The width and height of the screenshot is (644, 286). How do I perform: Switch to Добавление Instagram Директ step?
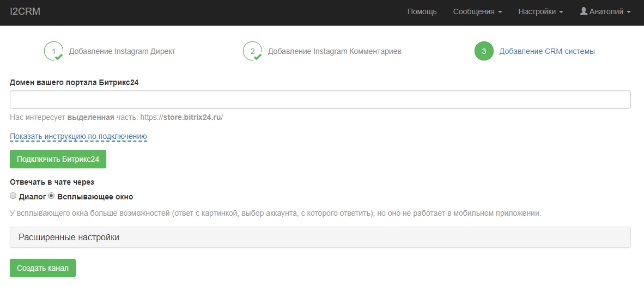click(x=122, y=51)
